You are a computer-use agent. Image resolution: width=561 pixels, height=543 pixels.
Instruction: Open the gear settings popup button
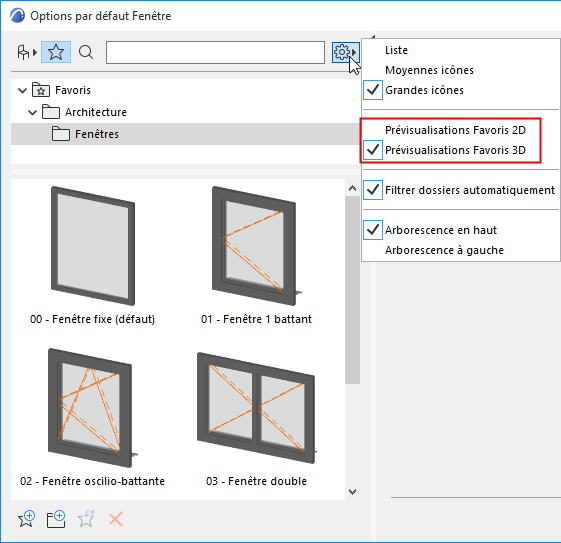(x=345, y=53)
